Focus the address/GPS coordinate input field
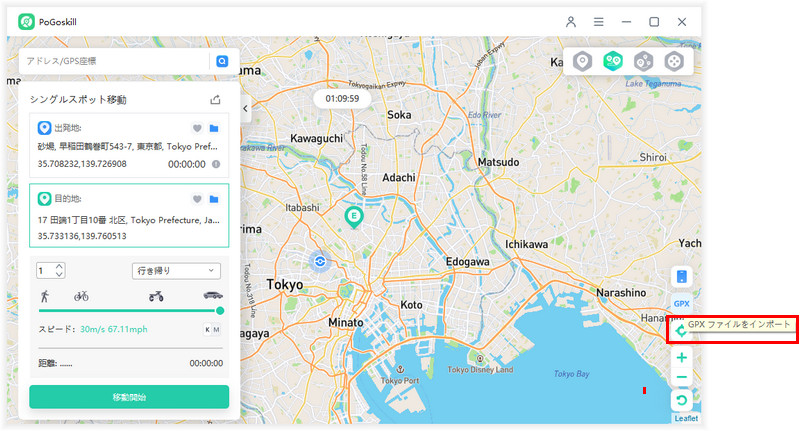The width and height of the screenshot is (800, 431). click(116, 61)
